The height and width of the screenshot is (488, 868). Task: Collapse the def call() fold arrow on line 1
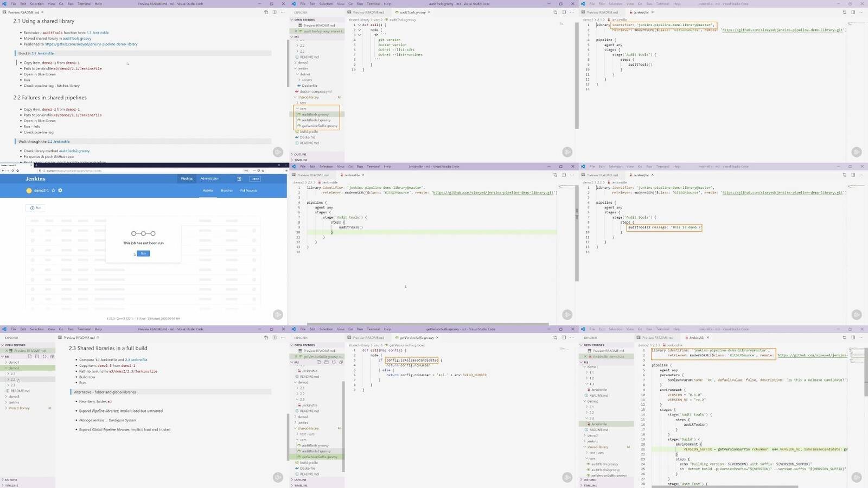[359, 25]
